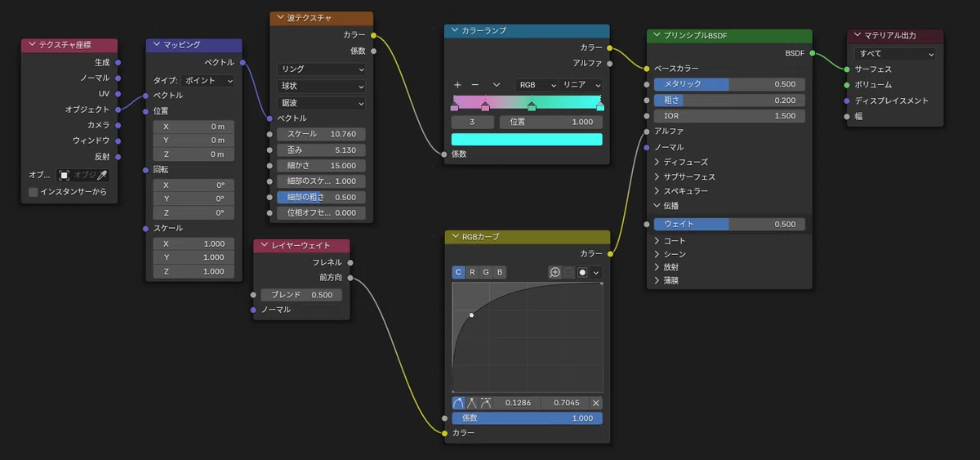This screenshot has height=460, width=980.
Task: Edit the active stop index field showing 3
Action: (473, 122)
